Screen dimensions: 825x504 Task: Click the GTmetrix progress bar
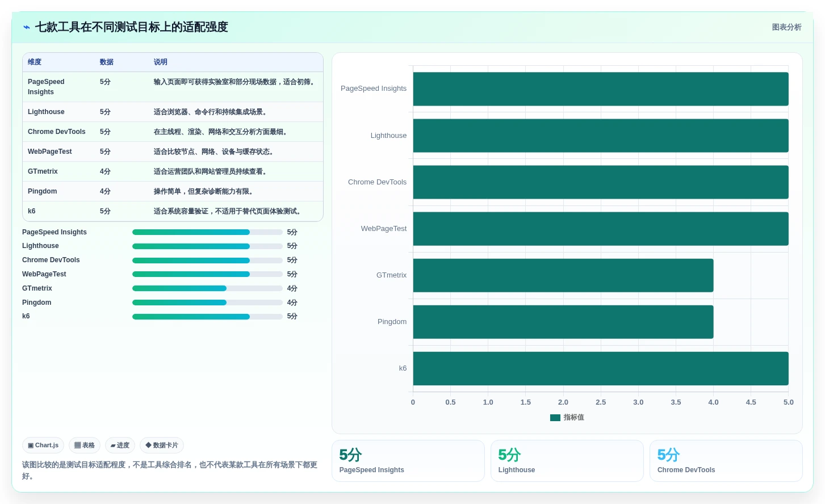tap(207, 288)
